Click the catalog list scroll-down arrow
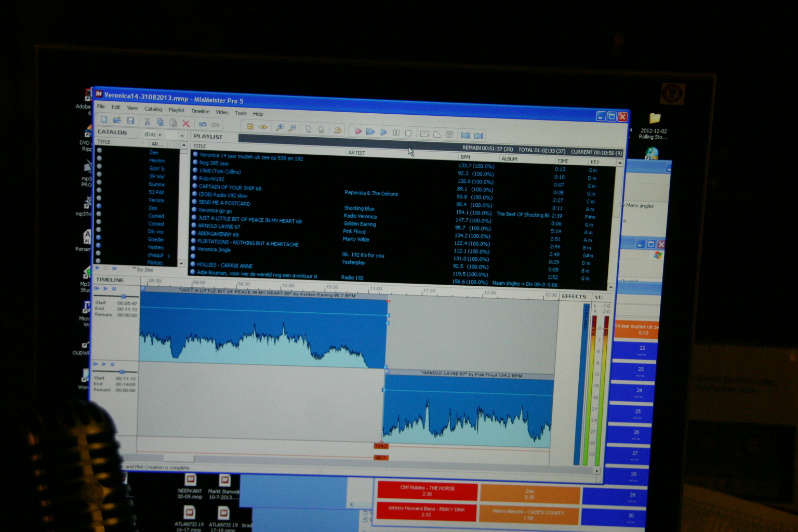The height and width of the screenshot is (532, 798). point(181,263)
